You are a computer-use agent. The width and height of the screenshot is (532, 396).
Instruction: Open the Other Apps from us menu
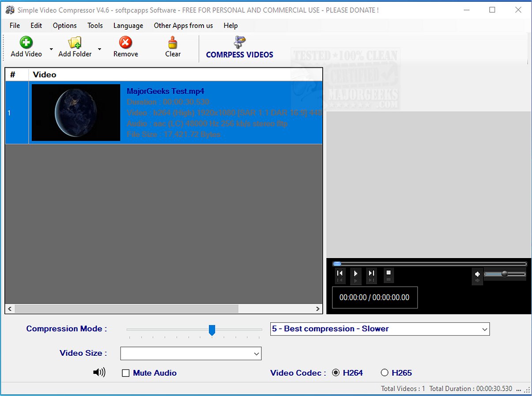pyautogui.click(x=183, y=26)
